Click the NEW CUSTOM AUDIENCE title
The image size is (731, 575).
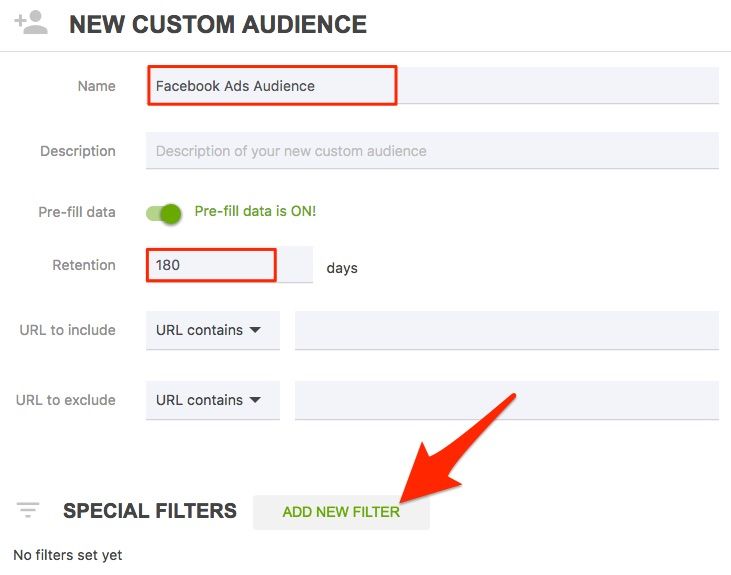(217, 24)
